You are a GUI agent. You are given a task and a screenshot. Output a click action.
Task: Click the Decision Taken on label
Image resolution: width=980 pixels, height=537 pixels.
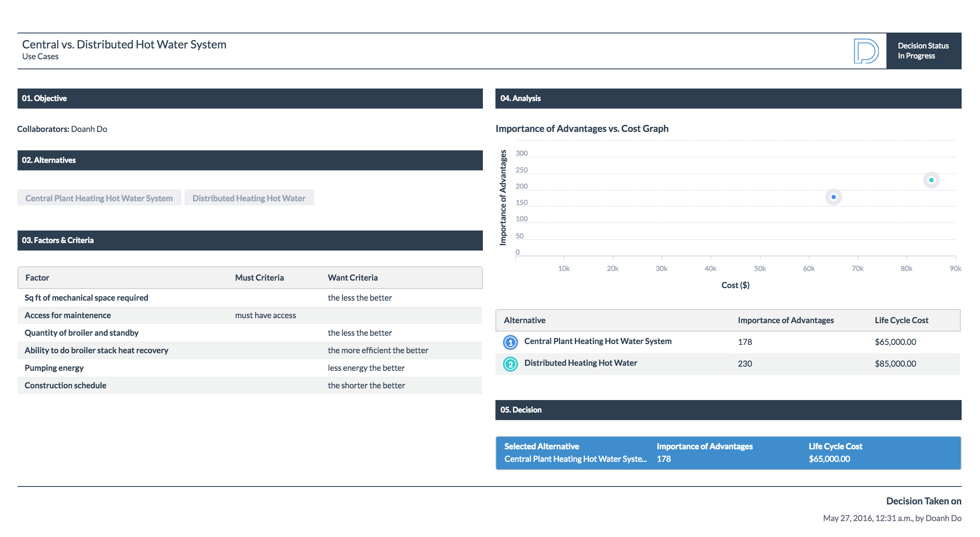pyautogui.click(x=924, y=501)
